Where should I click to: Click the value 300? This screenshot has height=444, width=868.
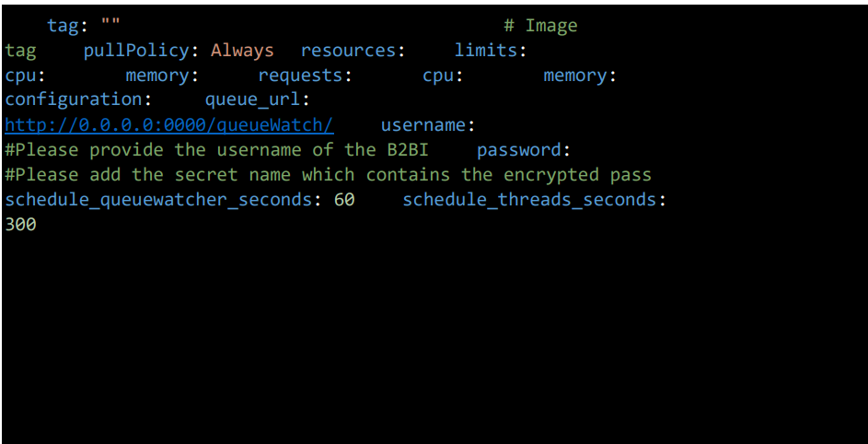[20, 225]
